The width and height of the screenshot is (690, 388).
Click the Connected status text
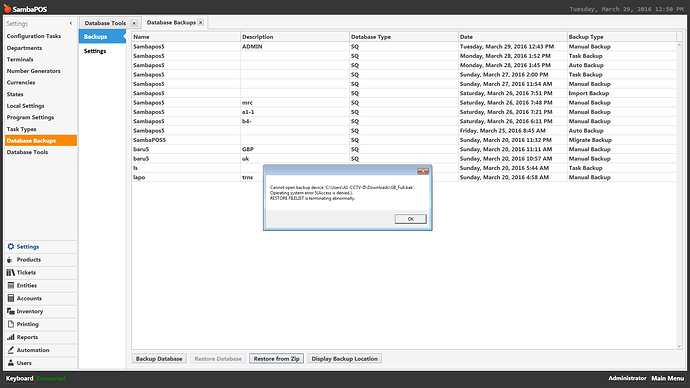[51, 378]
